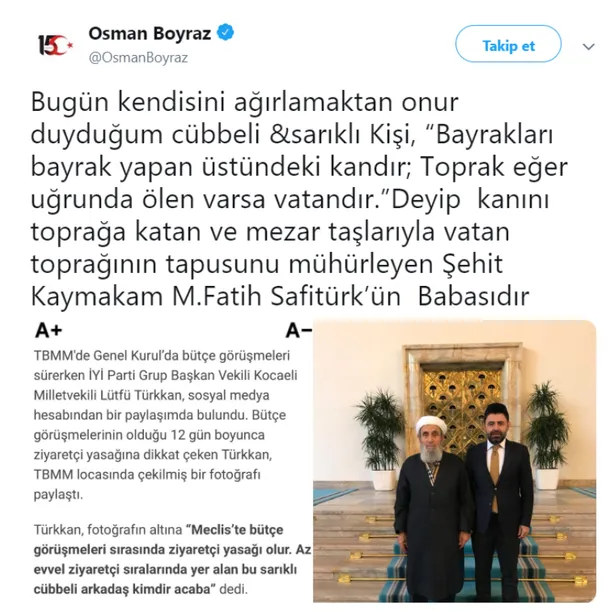The width and height of the screenshot is (616, 611).
Task: Select the tweet line starting 'Bugün kendisini'
Action: click(244, 103)
